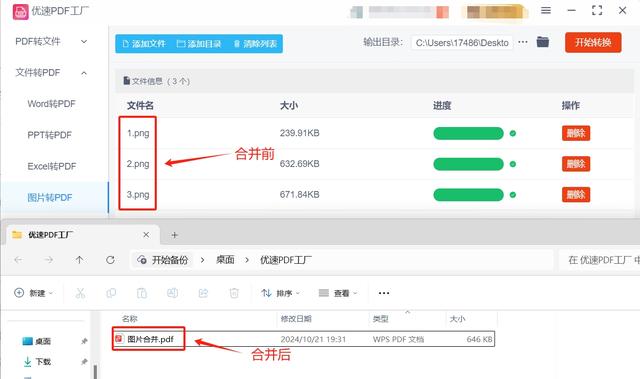
Task: Click the hamburger menu icon in title bar
Action: 546,11
